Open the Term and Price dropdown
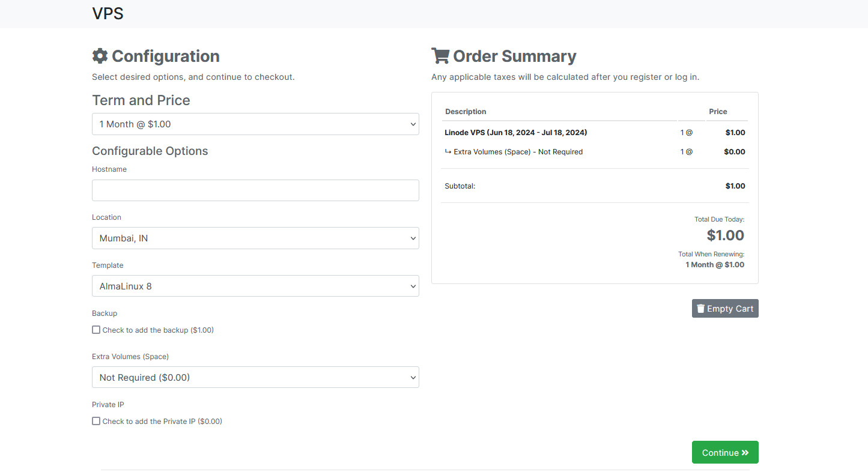Screen dimensions: 868x475 pyautogui.click(x=255, y=124)
